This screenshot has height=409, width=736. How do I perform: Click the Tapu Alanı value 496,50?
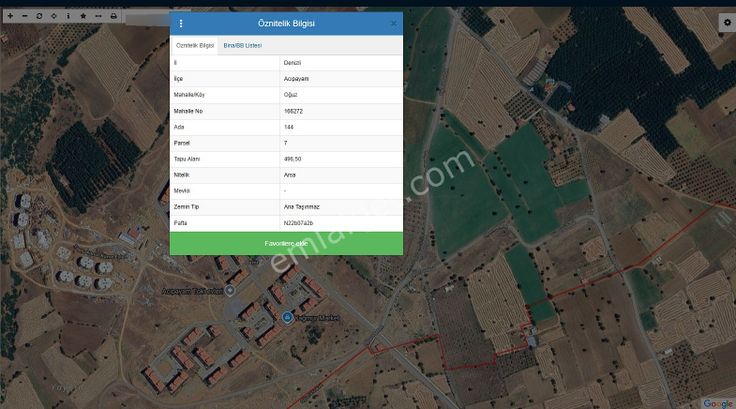(292, 159)
